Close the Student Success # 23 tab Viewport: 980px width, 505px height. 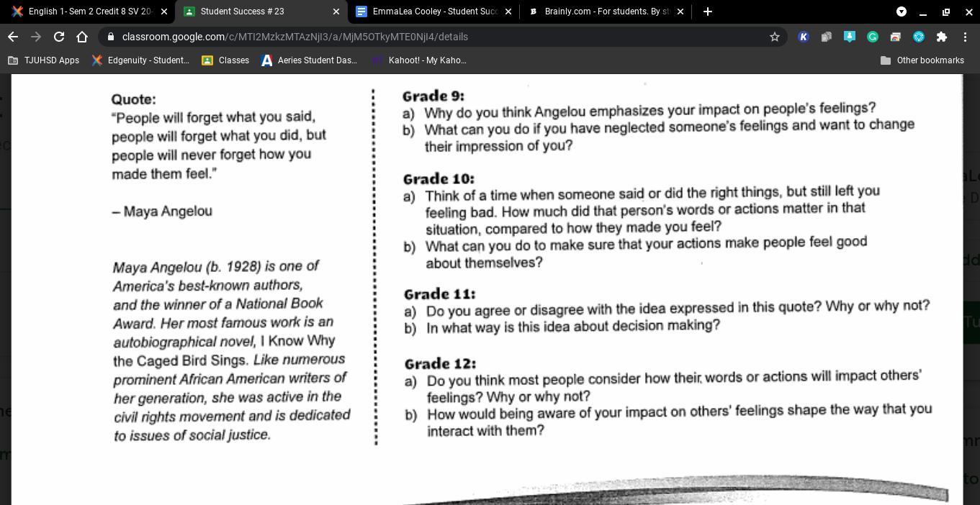tap(336, 12)
